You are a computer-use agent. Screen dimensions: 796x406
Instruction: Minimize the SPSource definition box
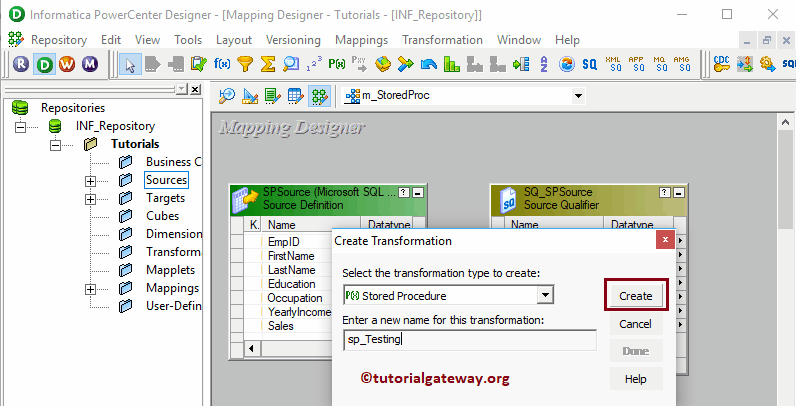pyautogui.click(x=418, y=193)
